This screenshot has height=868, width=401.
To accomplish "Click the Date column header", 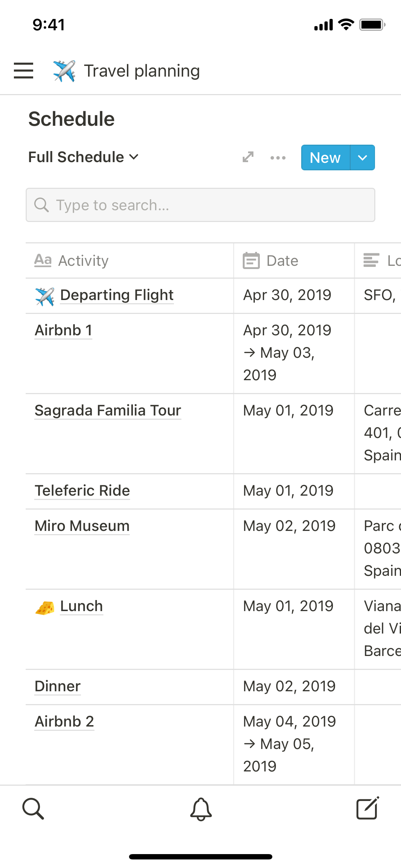I will click(x=282, y=261).
